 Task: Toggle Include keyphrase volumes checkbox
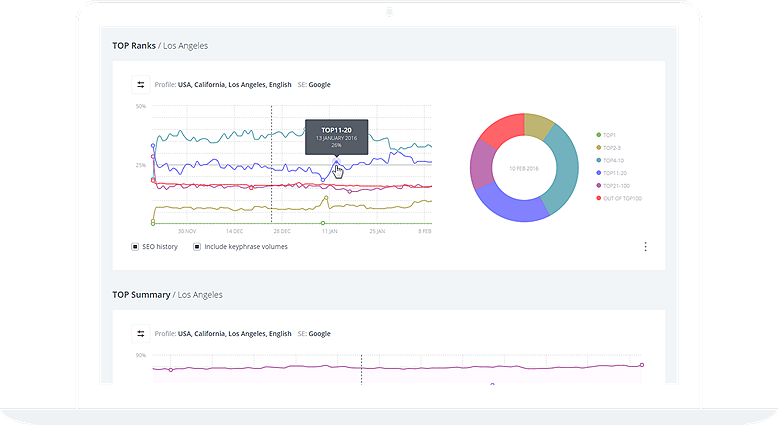point(197,246)
